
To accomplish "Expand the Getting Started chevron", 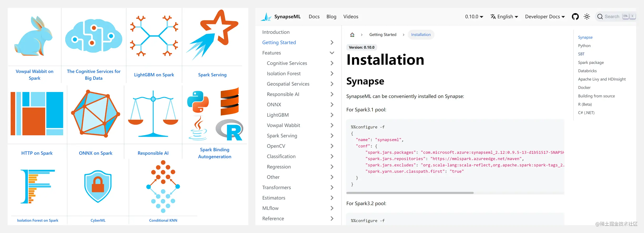I will pyautogui.click(x=332, y=42).
